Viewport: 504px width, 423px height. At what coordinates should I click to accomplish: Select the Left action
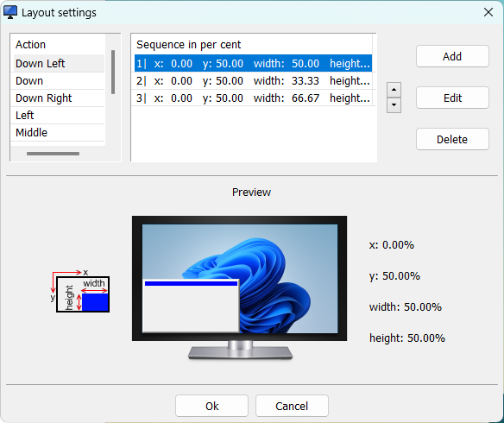click(x=59, y=115)
